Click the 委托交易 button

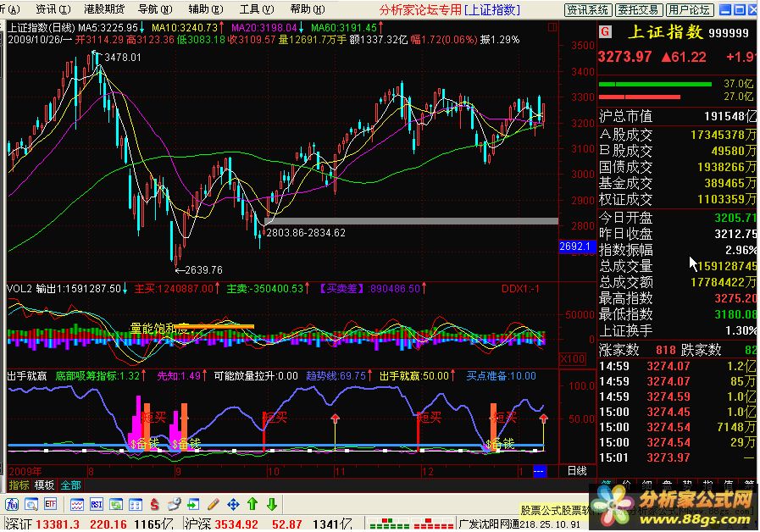point(638,9)
